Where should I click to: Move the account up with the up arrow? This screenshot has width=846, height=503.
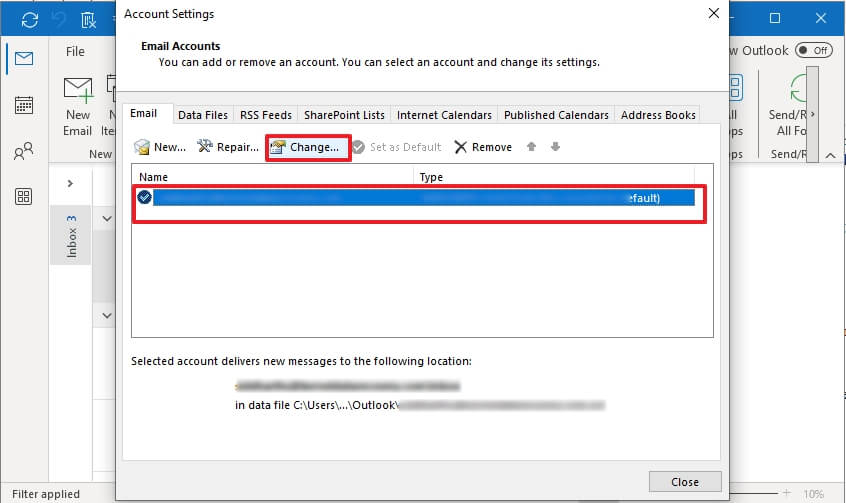[531, 146]
